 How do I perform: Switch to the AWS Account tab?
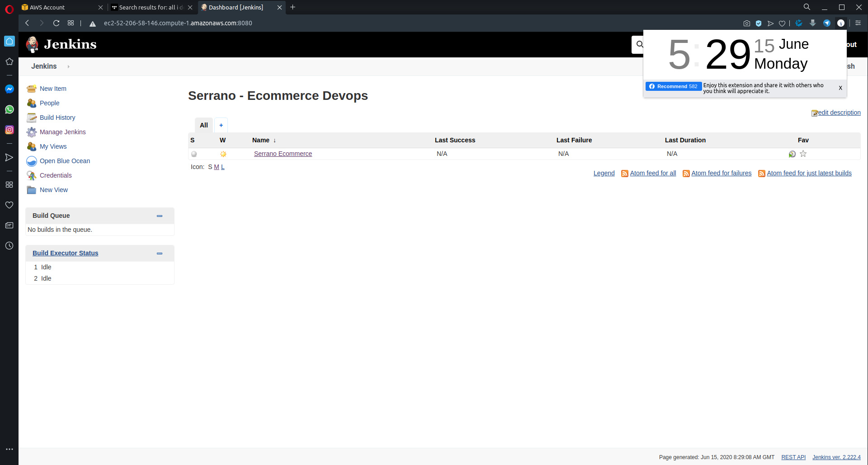(62, 7)
